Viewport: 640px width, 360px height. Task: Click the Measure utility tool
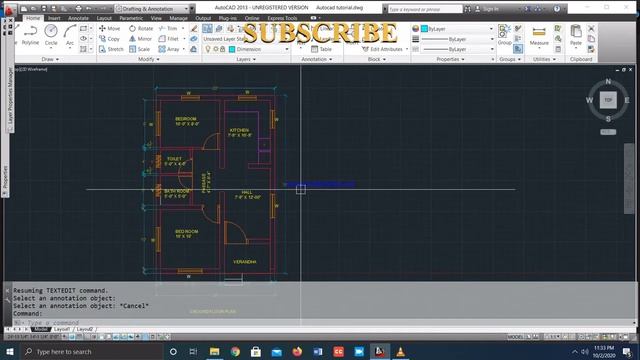pyautogui.click(x=539, y=36)
